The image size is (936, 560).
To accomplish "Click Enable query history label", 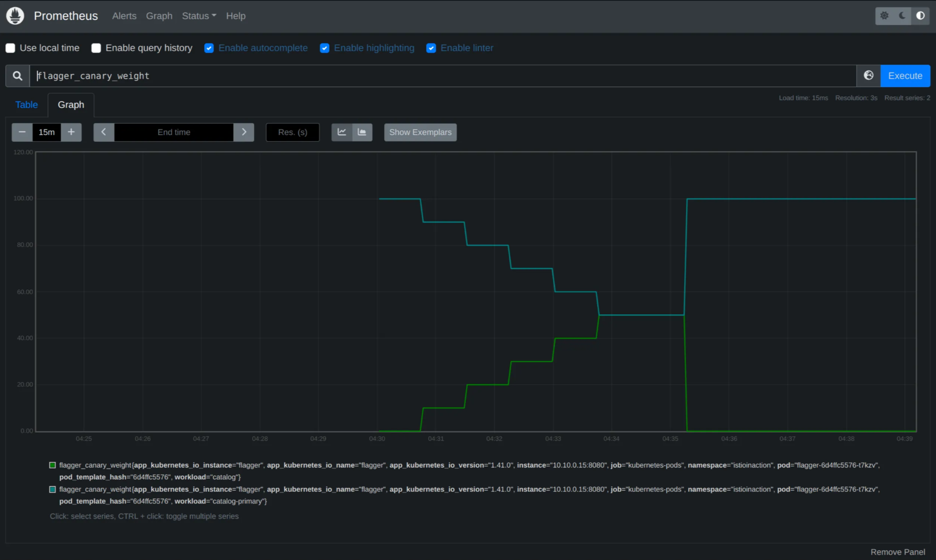I will (x=149, y=48).
